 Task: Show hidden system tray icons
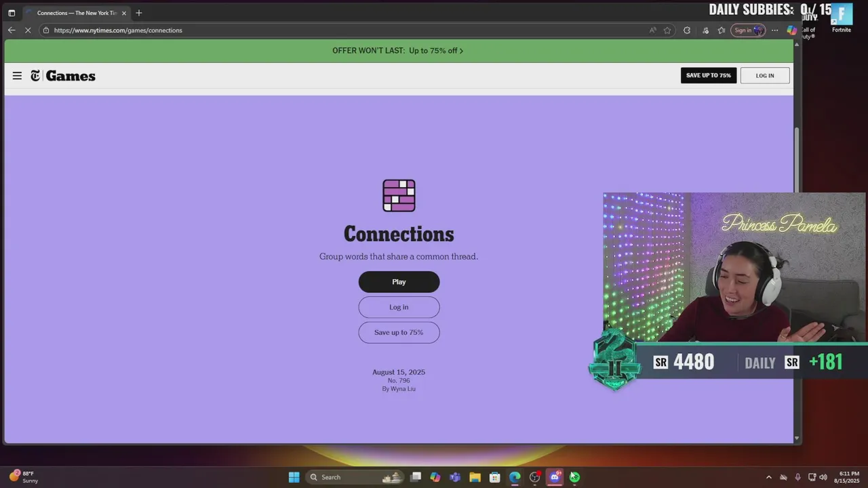pos(768,477)
